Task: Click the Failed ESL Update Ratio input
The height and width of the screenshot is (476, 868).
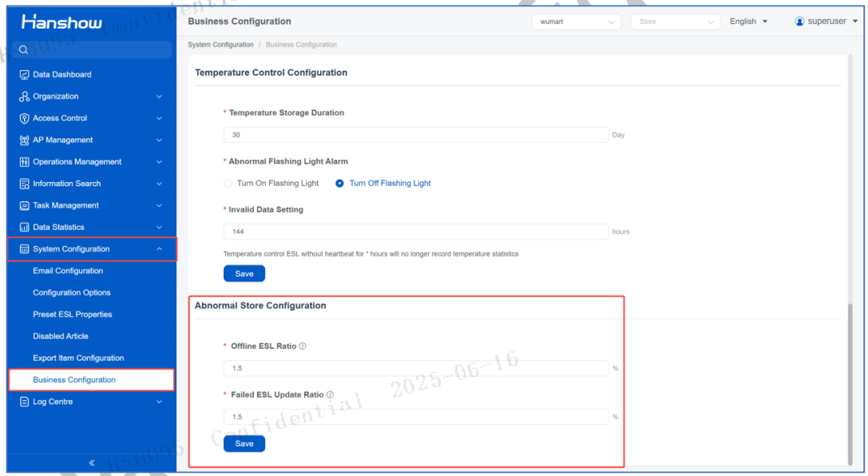Action: tap(416, 417)
